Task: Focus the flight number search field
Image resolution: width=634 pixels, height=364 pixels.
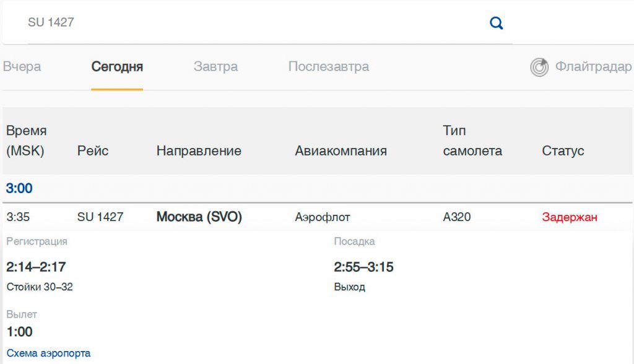Action: click(248, 23)
